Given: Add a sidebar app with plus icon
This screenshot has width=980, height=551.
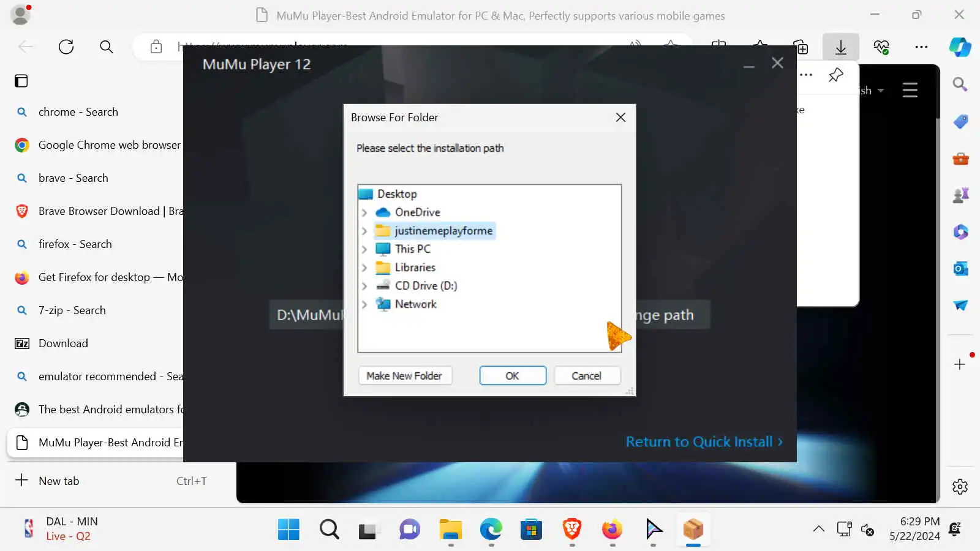Looking at the screenshot, I should [960, 365].
